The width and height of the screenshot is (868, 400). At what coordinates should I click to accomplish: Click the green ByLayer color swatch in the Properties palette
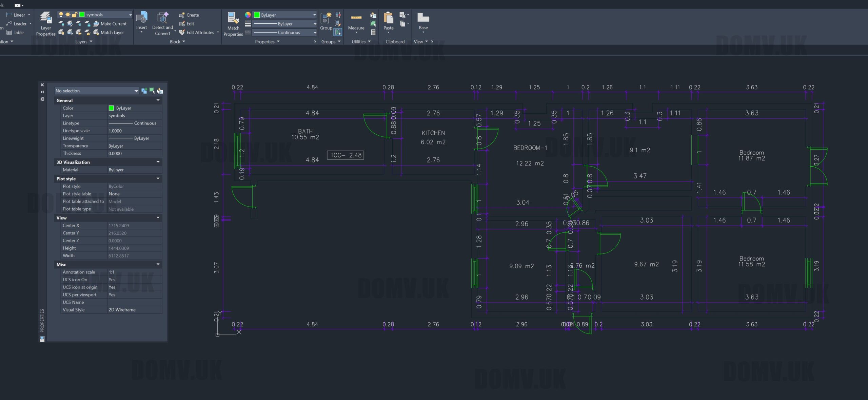point(111,108)
